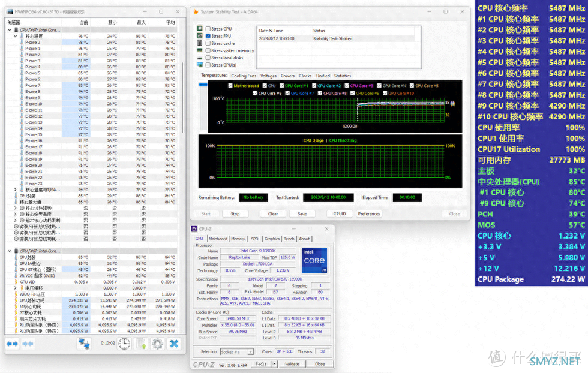Click the disk icon beside Stress local disks

(200, 58)
